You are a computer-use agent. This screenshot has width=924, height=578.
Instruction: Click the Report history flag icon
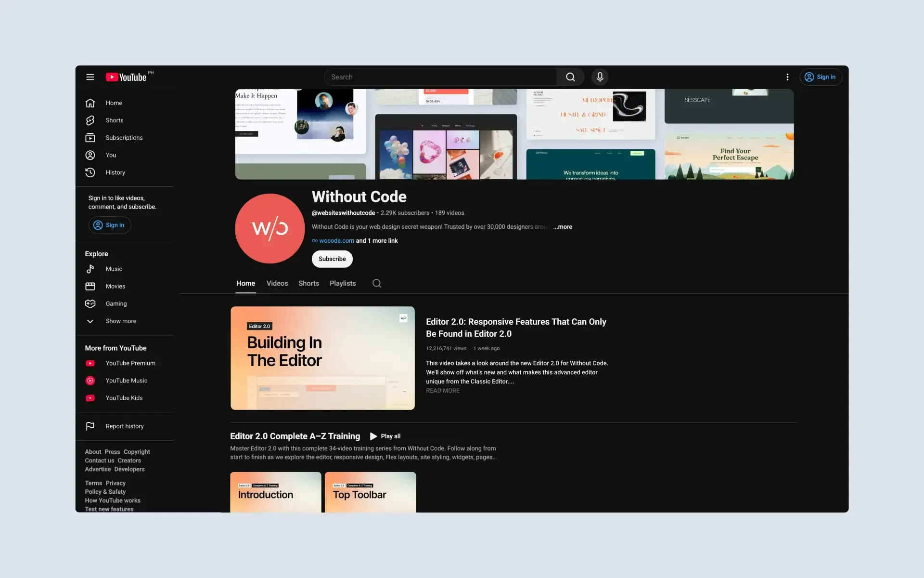pyautogui.click(x=90, y=426)
